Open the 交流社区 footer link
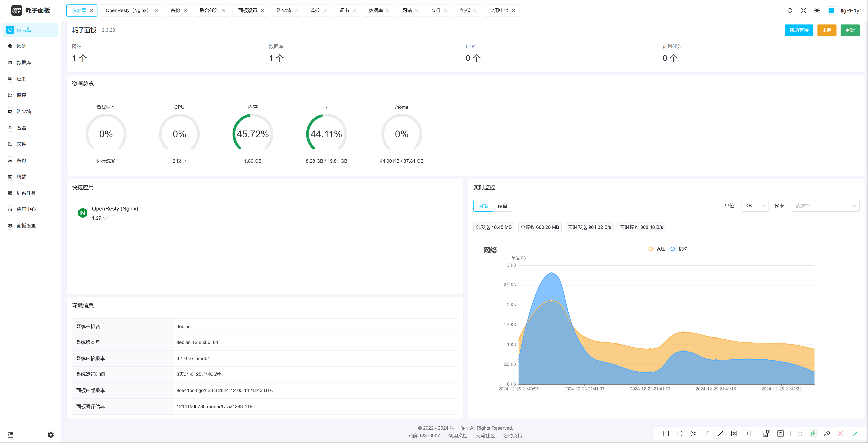868x443 pixels. [x=485, y=436]
